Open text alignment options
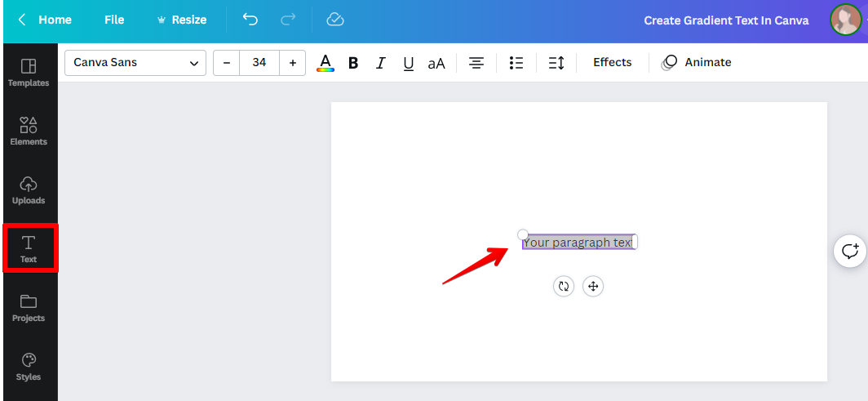The width and height of the screenshot is (868, 401). 476,63
